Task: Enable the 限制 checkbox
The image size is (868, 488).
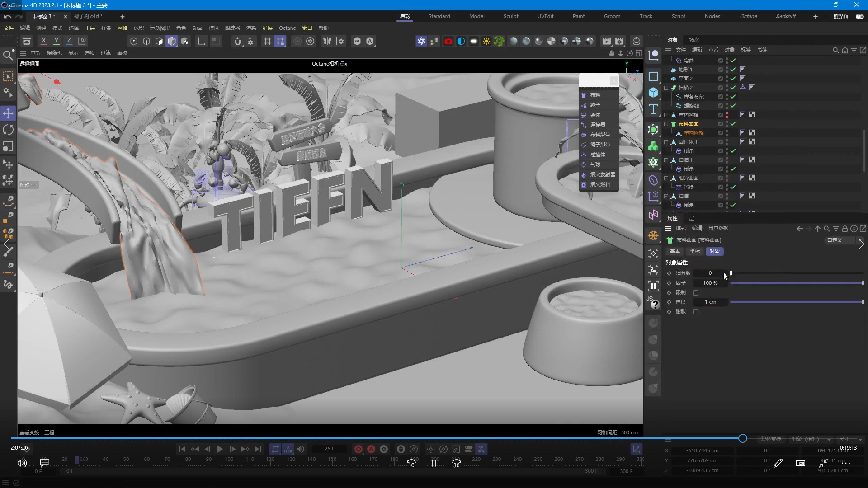Action: [x=696, y=293]
